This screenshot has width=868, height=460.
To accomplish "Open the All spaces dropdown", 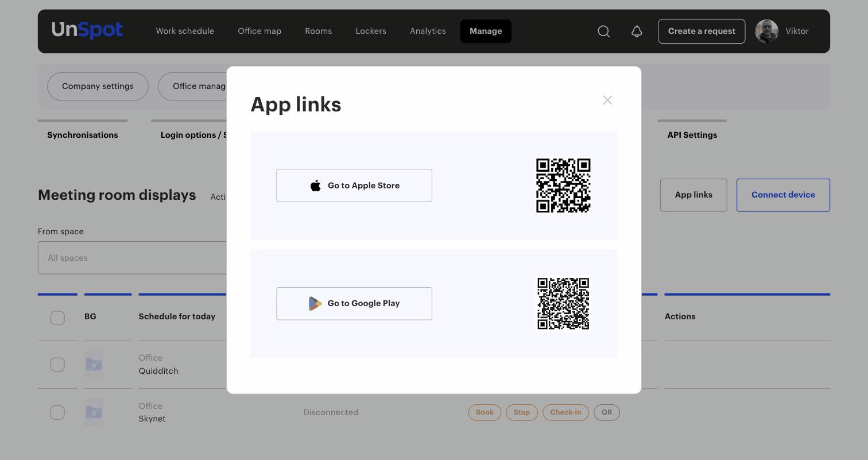I will [x=133, y=258].
